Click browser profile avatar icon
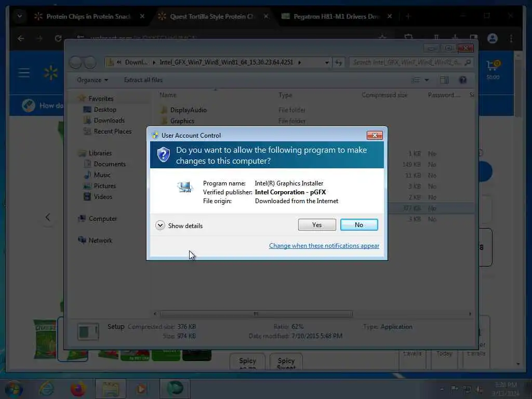 click(x=493, y=38)
